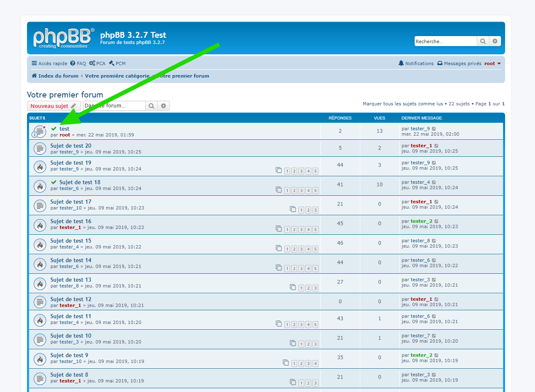Click the forum search magnifier button
Image resolution: width=535 pixels, height=392 pixels.
point(151,106)
